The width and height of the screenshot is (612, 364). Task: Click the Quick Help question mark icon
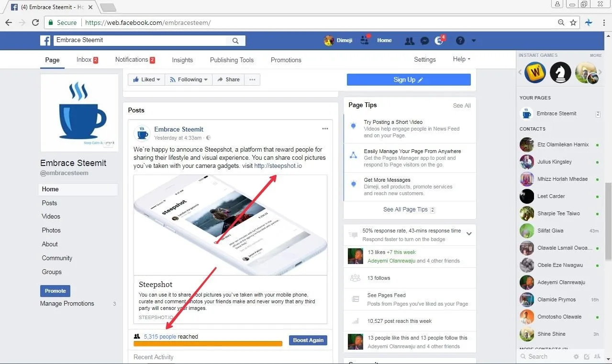460,41
